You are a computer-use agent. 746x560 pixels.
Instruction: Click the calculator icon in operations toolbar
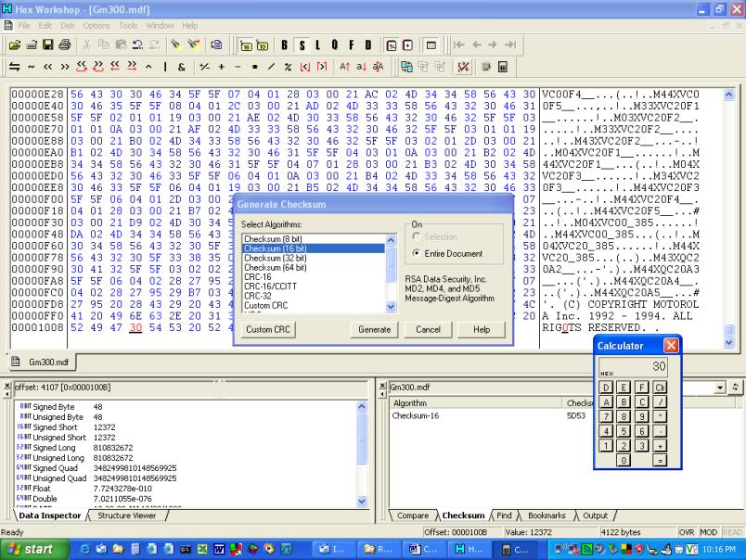click(x=503, y=68)
